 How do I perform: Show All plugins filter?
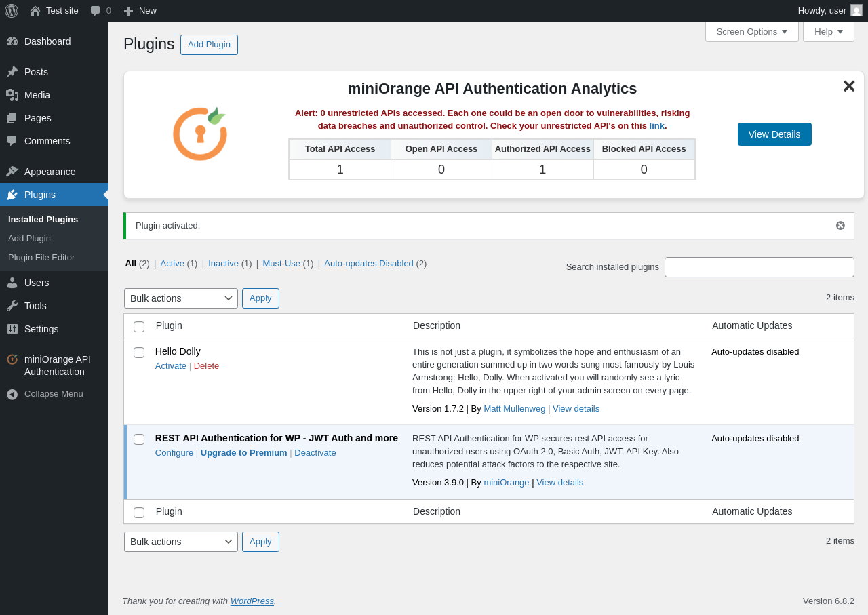pyautogui.click(x=131, y=263)
